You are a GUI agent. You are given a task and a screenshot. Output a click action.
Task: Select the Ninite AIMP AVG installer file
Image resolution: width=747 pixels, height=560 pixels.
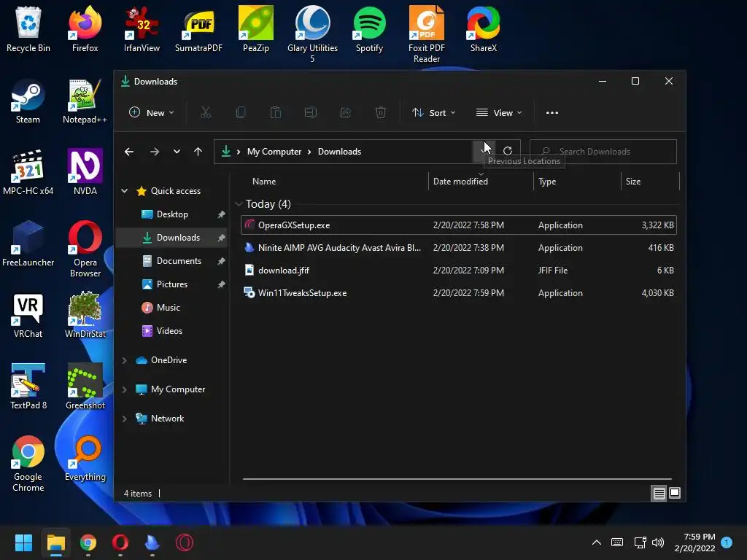[x=458, y=248]
